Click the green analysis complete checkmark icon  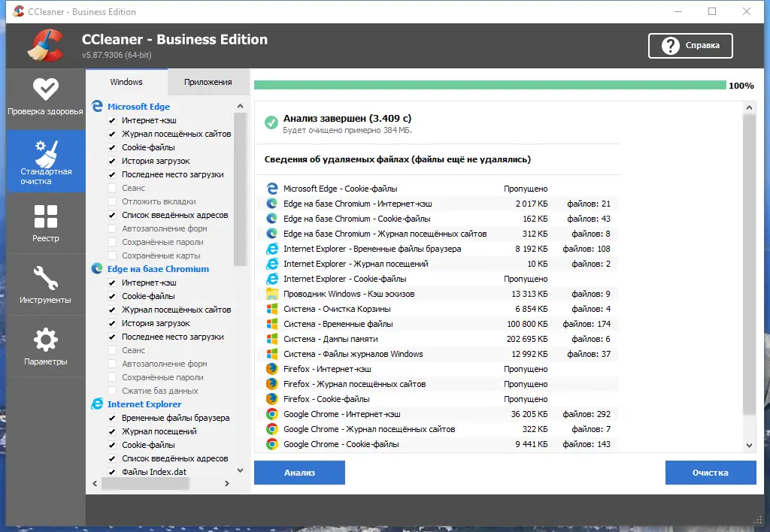coord(271,122)
